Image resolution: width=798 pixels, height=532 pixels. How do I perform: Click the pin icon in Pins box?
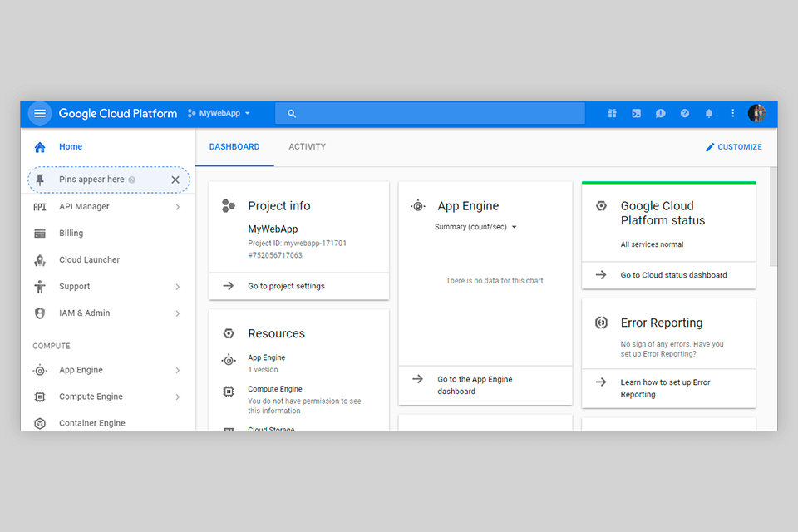click(x=40, y=180)
